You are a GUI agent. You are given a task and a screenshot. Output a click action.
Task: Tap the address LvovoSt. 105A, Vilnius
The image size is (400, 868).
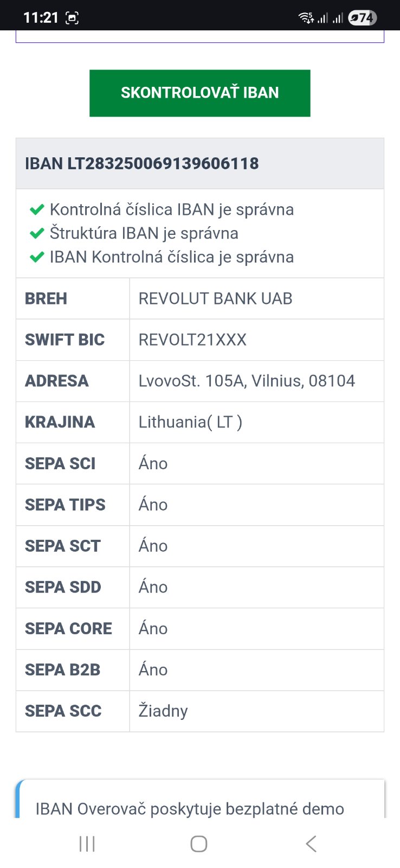pyautogui.click(x=247, y=381)
